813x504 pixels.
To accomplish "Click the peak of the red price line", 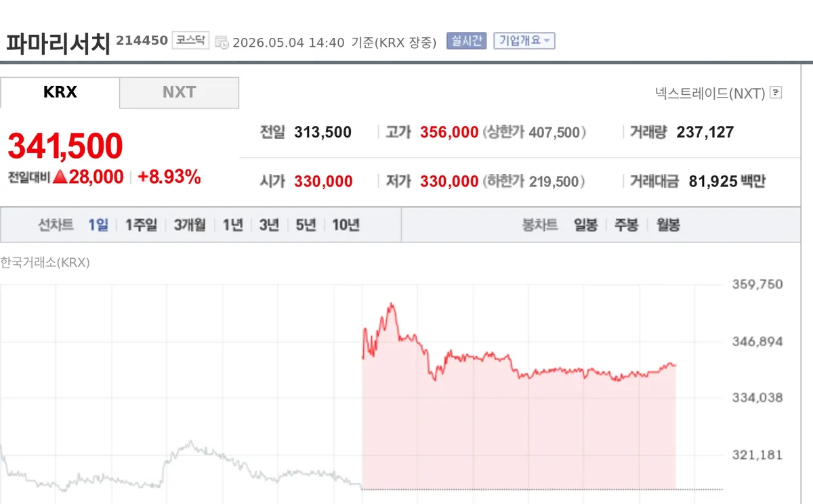I will [x=391, y=304].
